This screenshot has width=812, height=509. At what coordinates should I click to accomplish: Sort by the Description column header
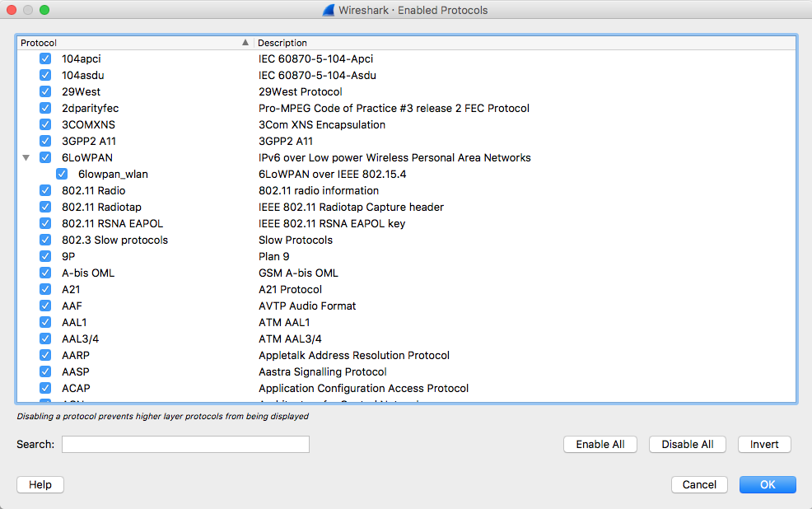click(524, 43)
